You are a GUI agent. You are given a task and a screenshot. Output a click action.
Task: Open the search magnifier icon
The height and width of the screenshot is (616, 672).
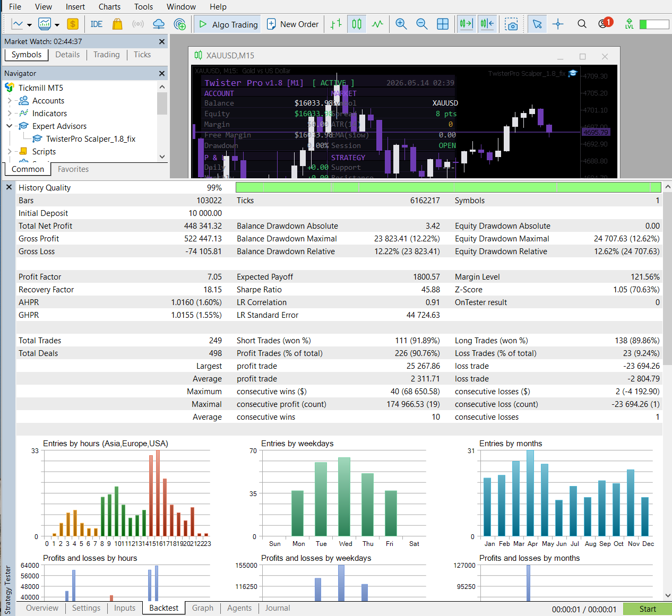[582, 24]
